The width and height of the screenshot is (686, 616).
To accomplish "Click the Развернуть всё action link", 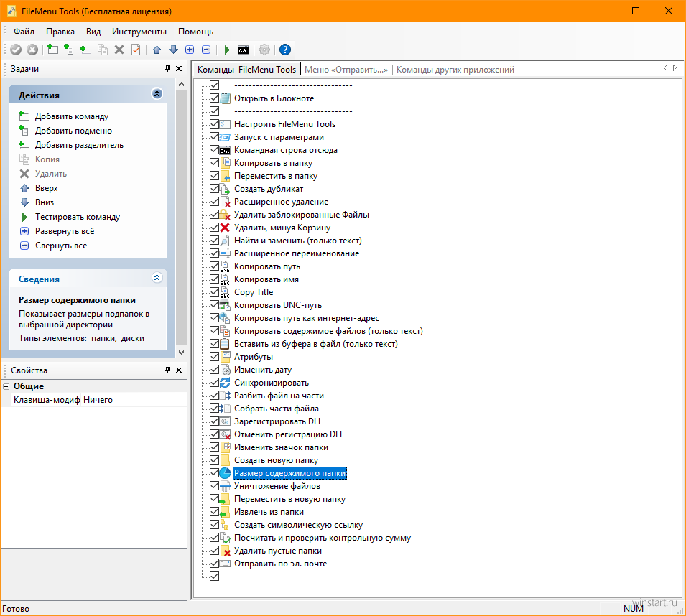I will click(x=65, y=231).
